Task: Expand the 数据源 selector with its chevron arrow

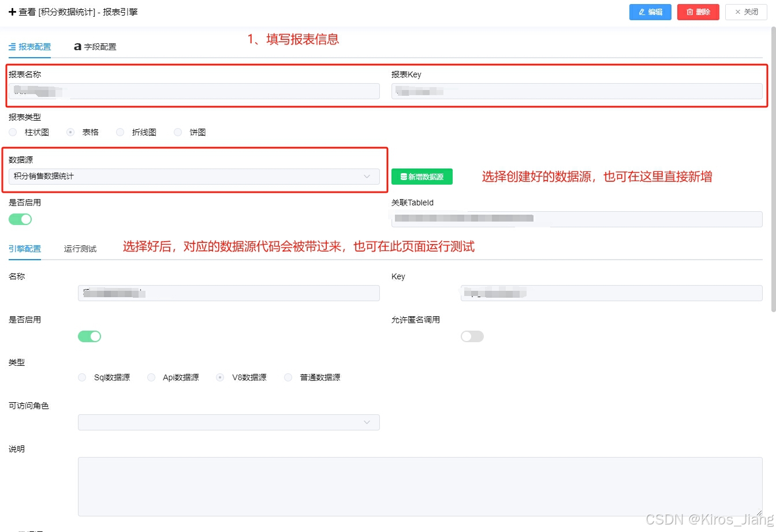Action: (x=368, y=177)
